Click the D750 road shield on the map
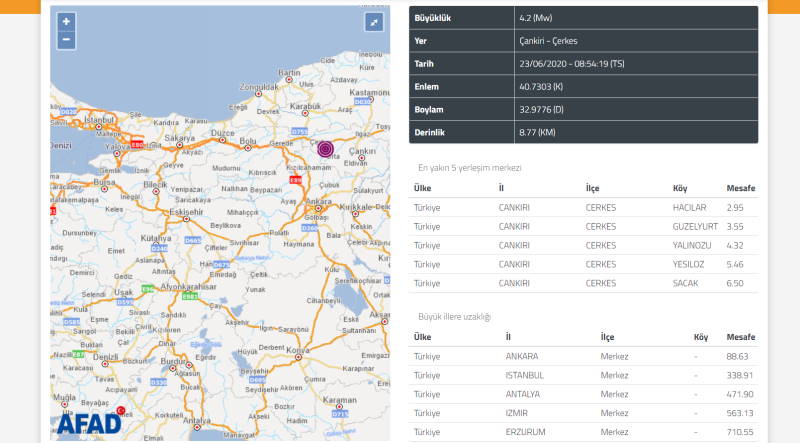Viewport: 800px width, 443px height. tap(298, 130)
